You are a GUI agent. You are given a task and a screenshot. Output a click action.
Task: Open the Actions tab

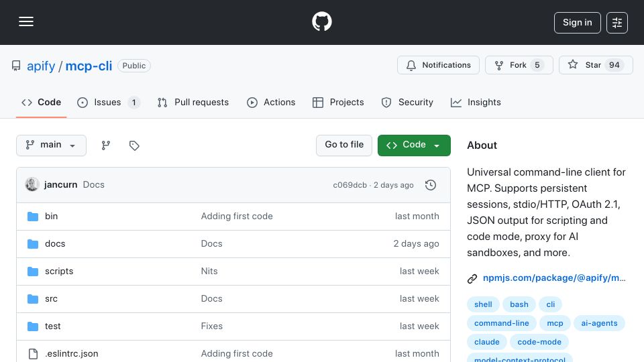(271, 102)
